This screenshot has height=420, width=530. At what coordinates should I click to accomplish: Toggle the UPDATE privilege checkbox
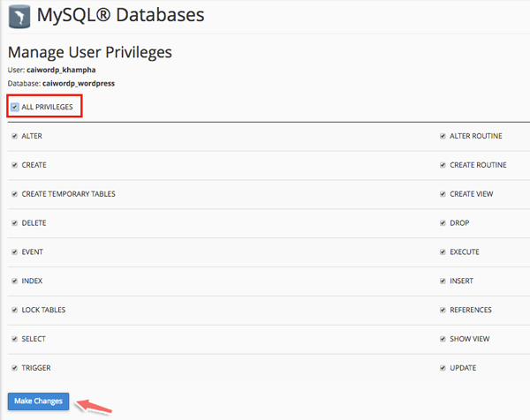point(443,368)
